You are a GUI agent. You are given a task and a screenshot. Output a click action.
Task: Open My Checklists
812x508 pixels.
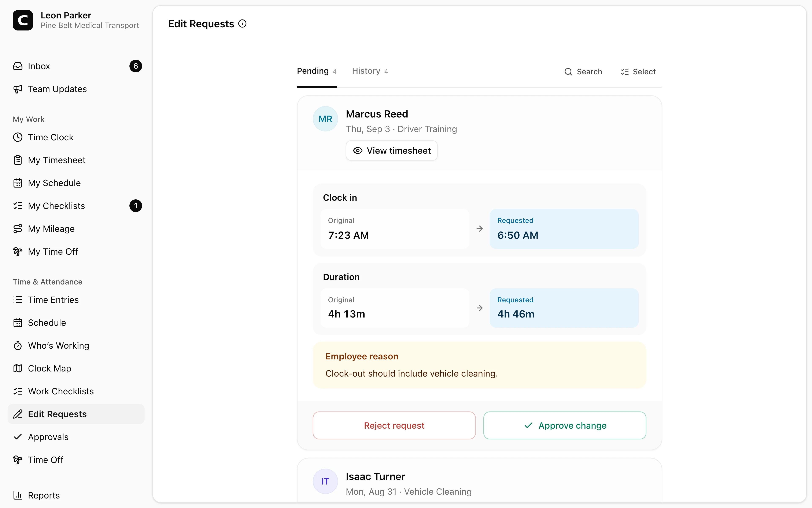(76, 206)
